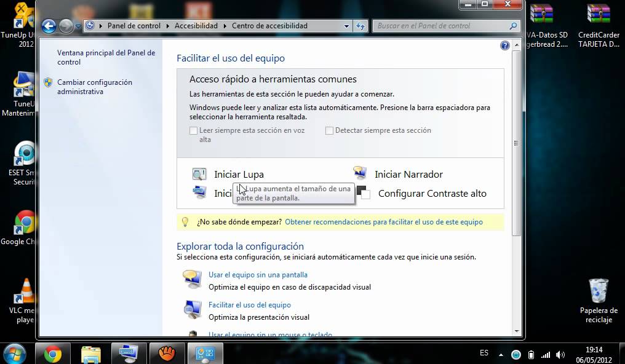625x364 pixels.
Task: Check Detectar siempre esta sección
Action: [x=329, y=130]
